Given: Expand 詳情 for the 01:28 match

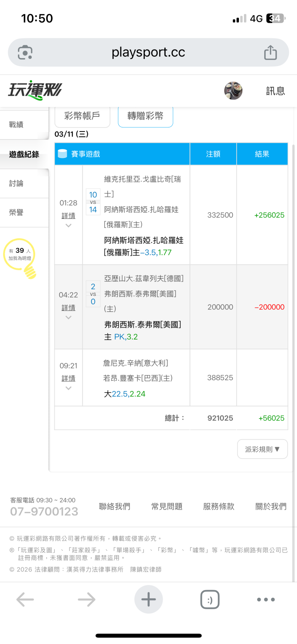Looking at the screenshot, I should tap(68, 216).
